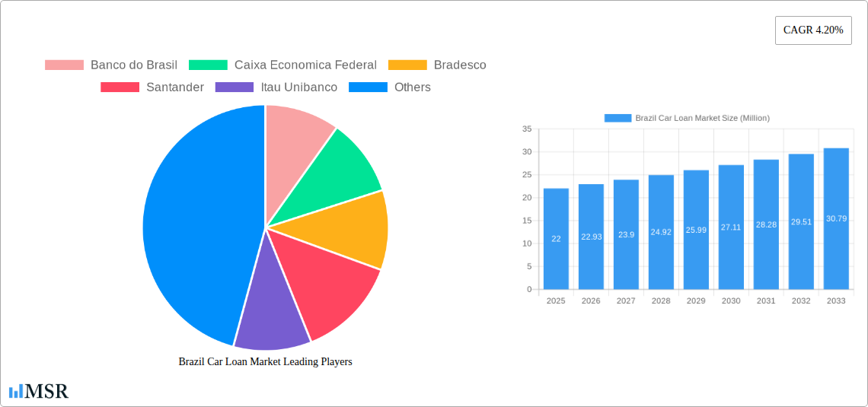Toggle the Bradesco legend label
This screenshot has width=868, height=407.
pos(460,65)
